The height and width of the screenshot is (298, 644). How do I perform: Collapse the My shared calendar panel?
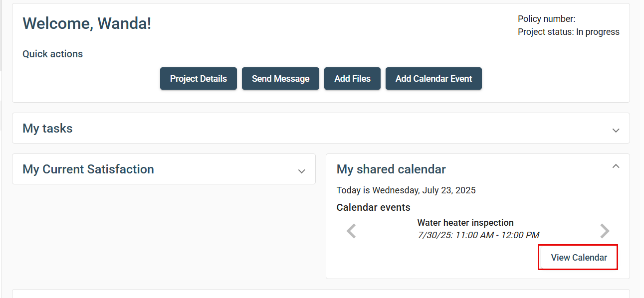click(616, 166)
